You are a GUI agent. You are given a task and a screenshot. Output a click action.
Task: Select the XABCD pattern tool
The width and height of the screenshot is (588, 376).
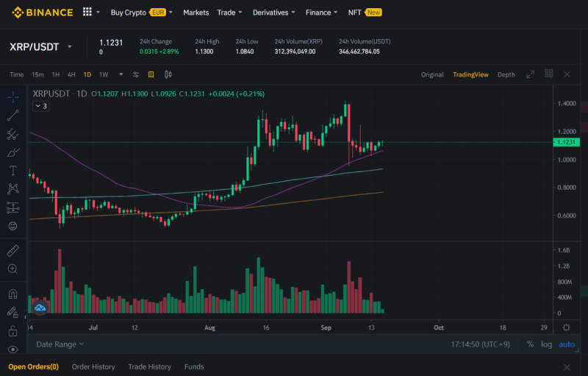coord(13,188)
